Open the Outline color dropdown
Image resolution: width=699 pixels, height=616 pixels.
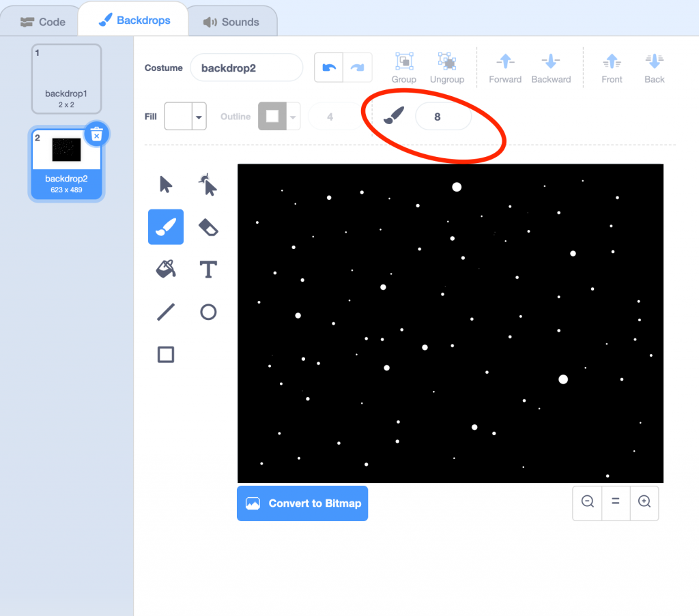click(x=293, y=117)
